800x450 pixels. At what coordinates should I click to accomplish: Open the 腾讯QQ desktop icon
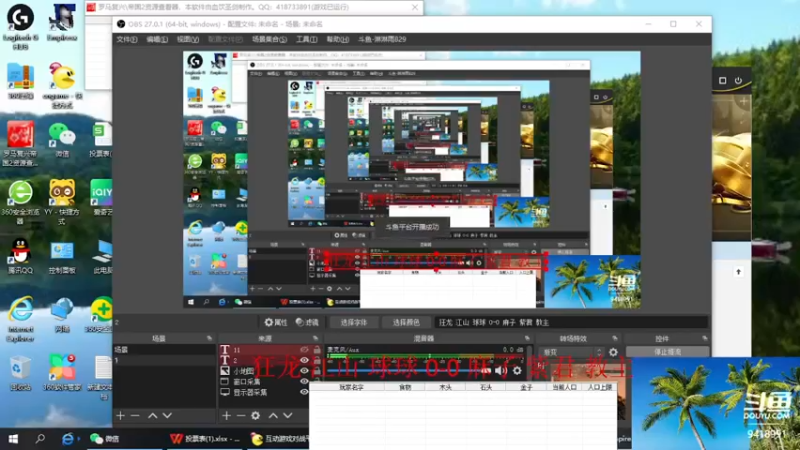click(x=20, y=256)
